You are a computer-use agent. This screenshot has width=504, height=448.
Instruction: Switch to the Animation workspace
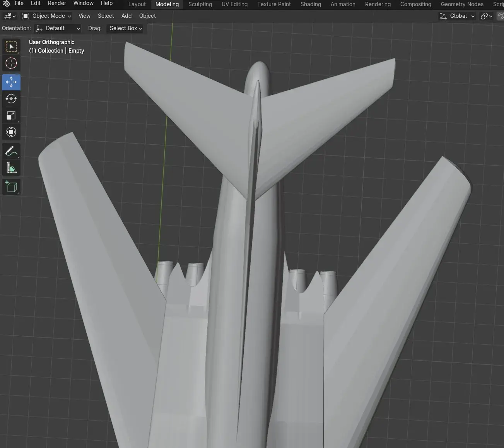[343, 4]
